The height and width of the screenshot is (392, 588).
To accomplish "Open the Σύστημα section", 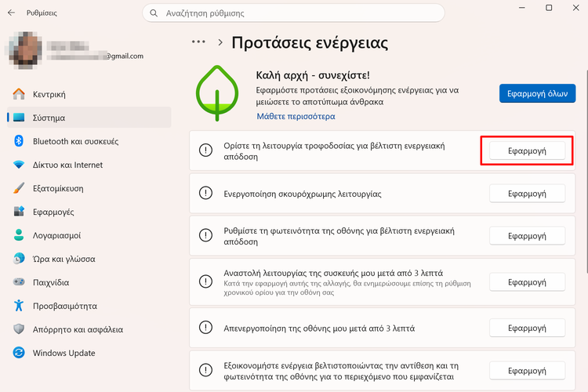I will tap(49, 118).
